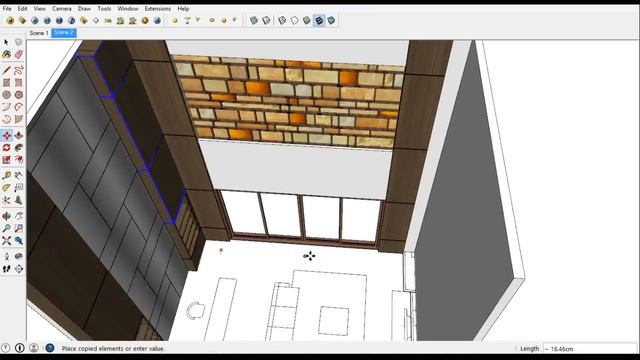Open the Camera menu
The image size is (640, 360).
(x=62, y=8)
